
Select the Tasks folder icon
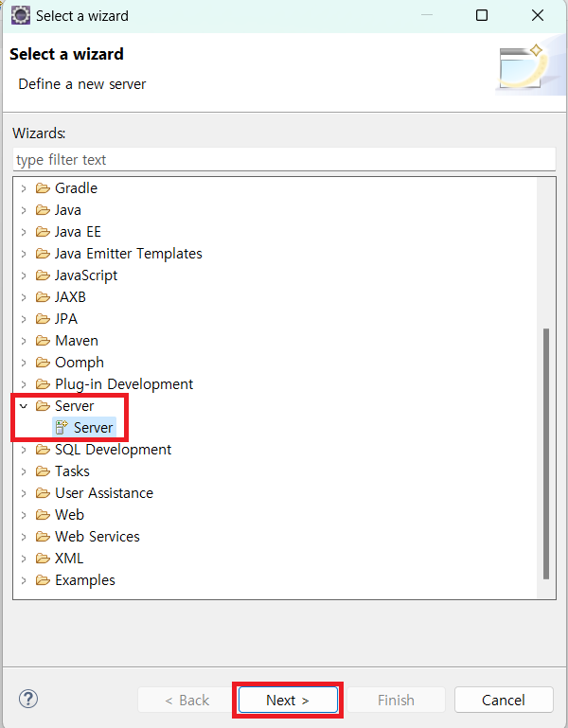coord(43,471)
